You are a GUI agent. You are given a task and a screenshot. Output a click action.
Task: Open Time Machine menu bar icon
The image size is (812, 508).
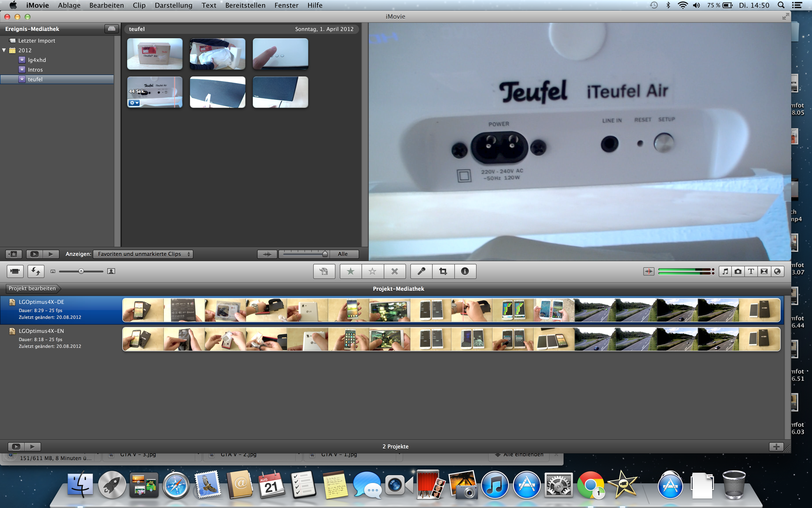[654, 5]
